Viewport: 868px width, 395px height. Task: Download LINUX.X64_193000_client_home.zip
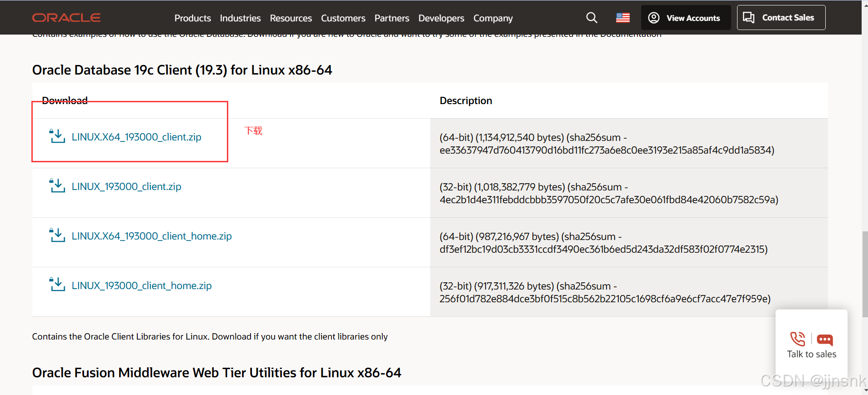151,236
